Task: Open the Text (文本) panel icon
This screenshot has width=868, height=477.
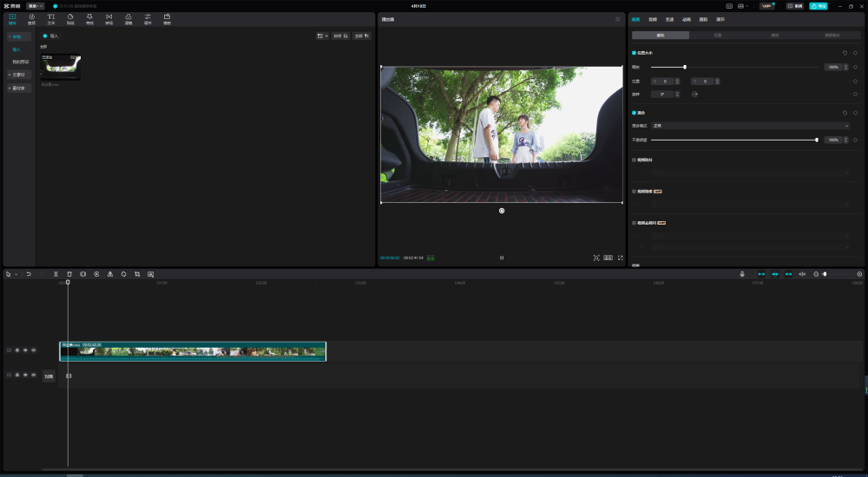Action: click(x=51, y=19)
